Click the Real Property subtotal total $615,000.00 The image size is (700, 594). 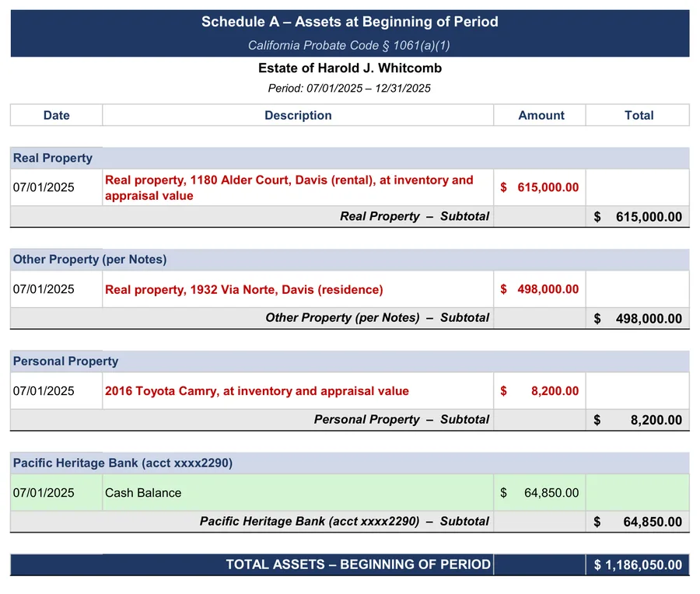(638, 217)
